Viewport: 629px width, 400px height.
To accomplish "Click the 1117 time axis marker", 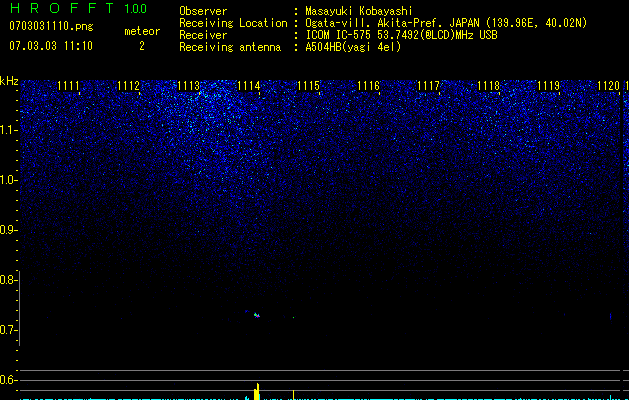I will tap(428, 86).
